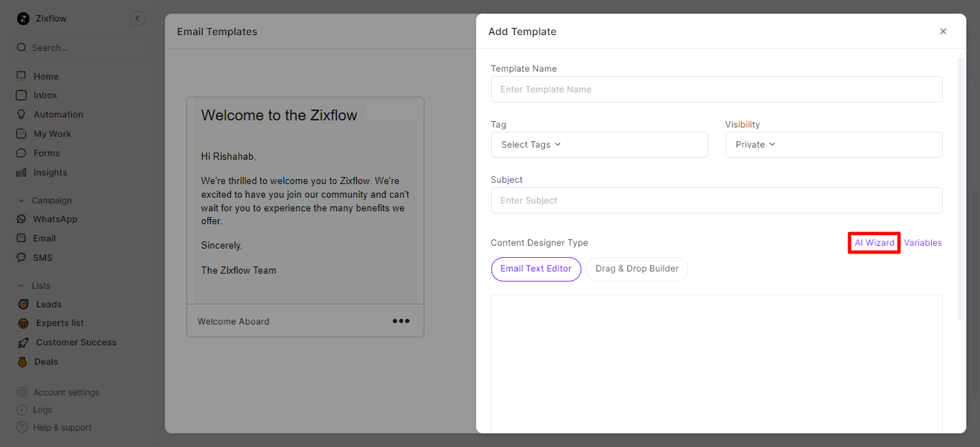Switch to Drag & Drop Builder
Image resolution: width=980 pixels, height=447 pixels.
coord(637,269)
